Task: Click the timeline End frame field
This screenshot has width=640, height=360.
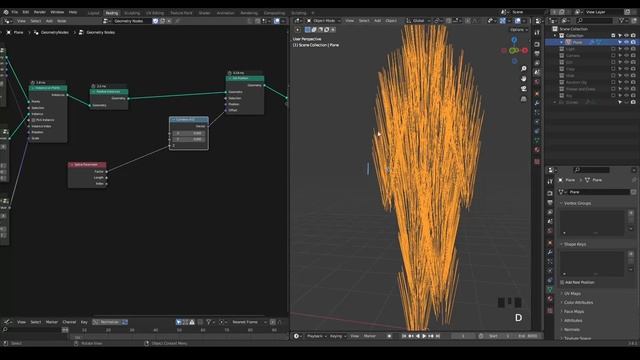Action: 528,336
